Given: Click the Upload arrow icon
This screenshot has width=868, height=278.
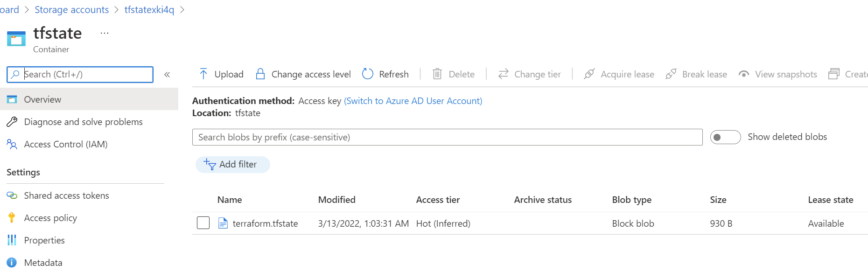Looking at the screenshot, I should click(203, 74).
